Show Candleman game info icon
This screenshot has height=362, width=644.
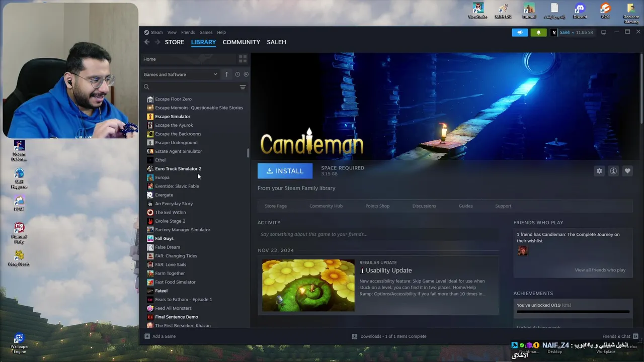(x=613, y=171)
